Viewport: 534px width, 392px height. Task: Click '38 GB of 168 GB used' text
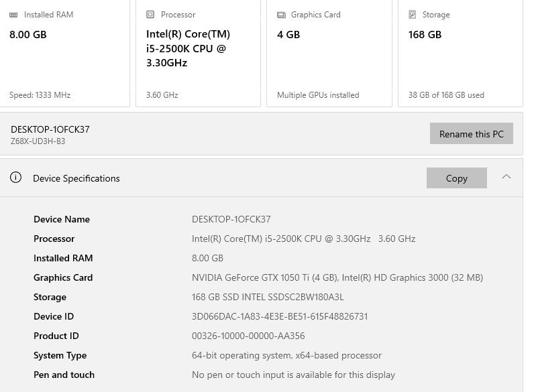446,95
